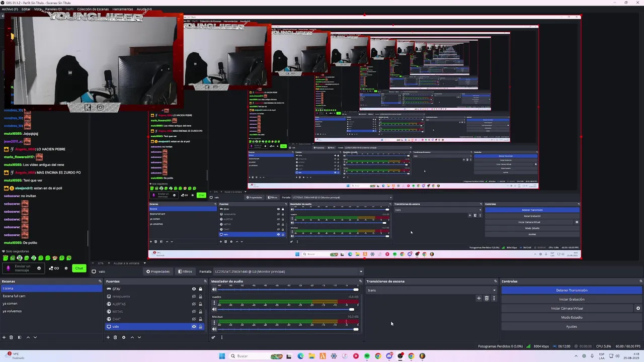Select the ya volvemos scene

(x=51, y=311)
